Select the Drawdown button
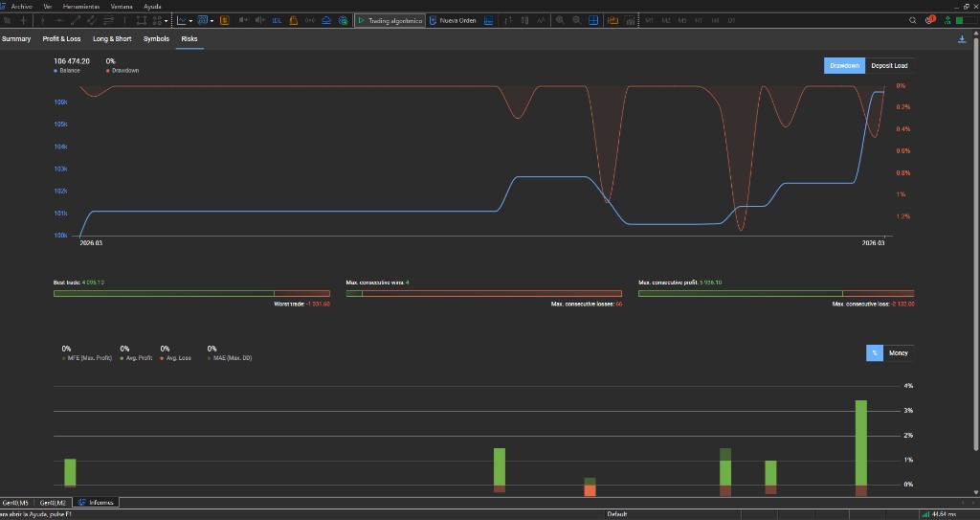980x520 pixels. coord(844,66)
